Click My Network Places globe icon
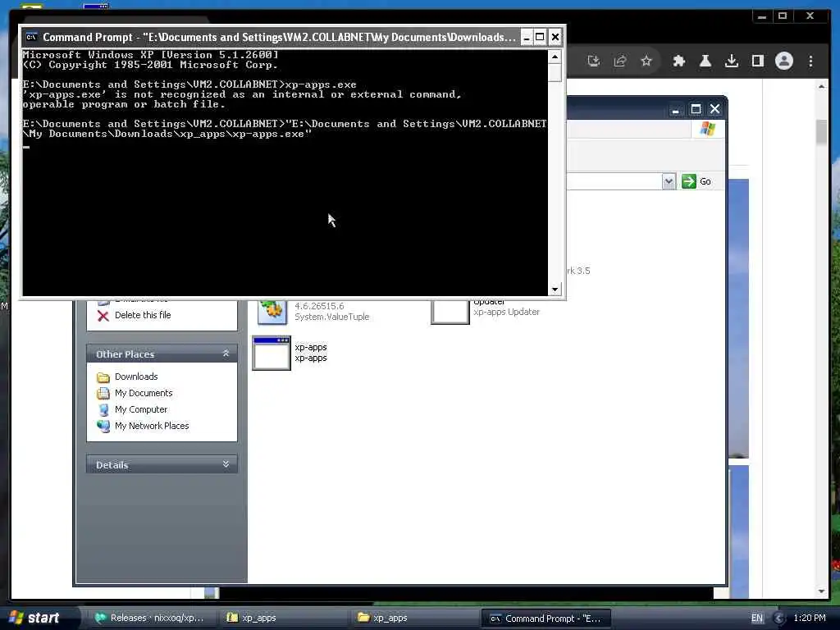This screenshot has height=630, width=840. [103, 427]
